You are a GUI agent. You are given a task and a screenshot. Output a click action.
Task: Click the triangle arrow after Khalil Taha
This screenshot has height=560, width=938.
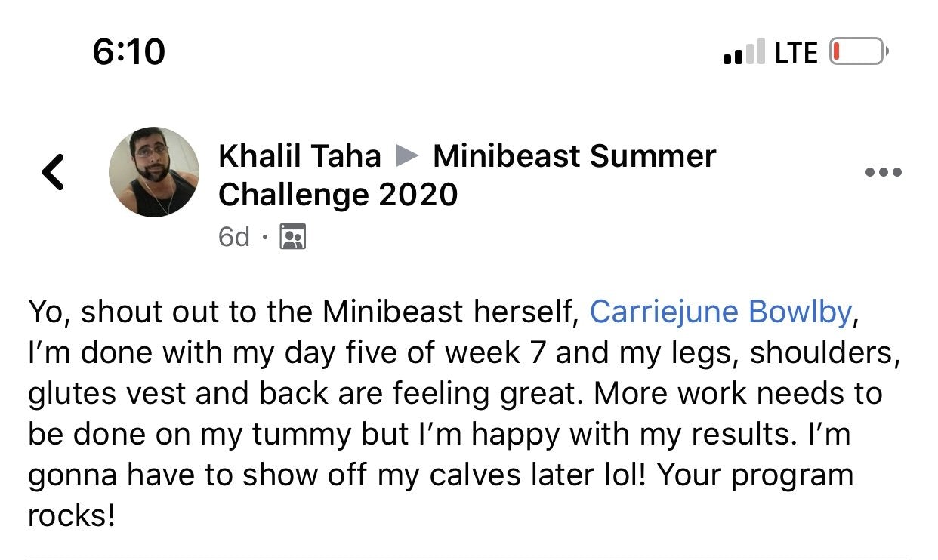click(x=407, y=157)
